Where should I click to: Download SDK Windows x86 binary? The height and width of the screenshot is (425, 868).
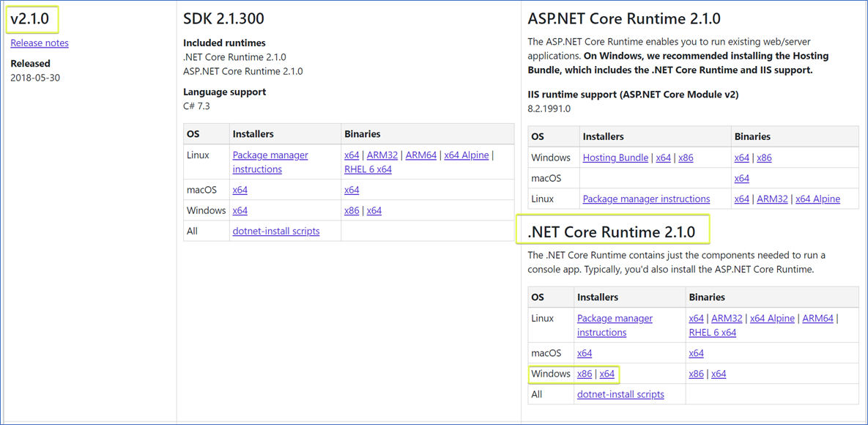click(352, 210)
